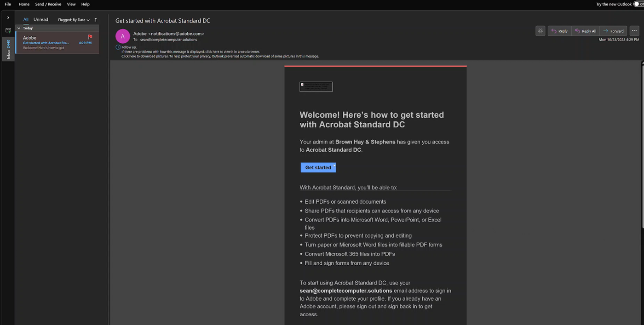The height and width of the screenshot is (325, 644).
Task: Click the download pictures info bar link
Action: point(220,56)
